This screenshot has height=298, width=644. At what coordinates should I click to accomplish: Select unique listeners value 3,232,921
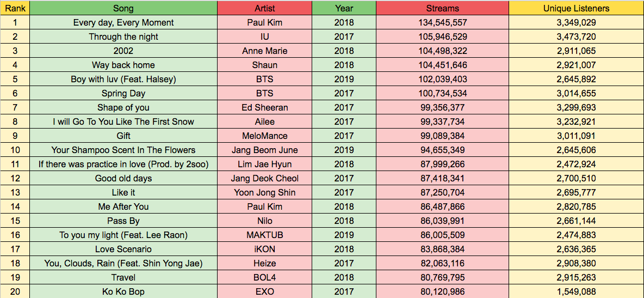click(x=577, y=121)
